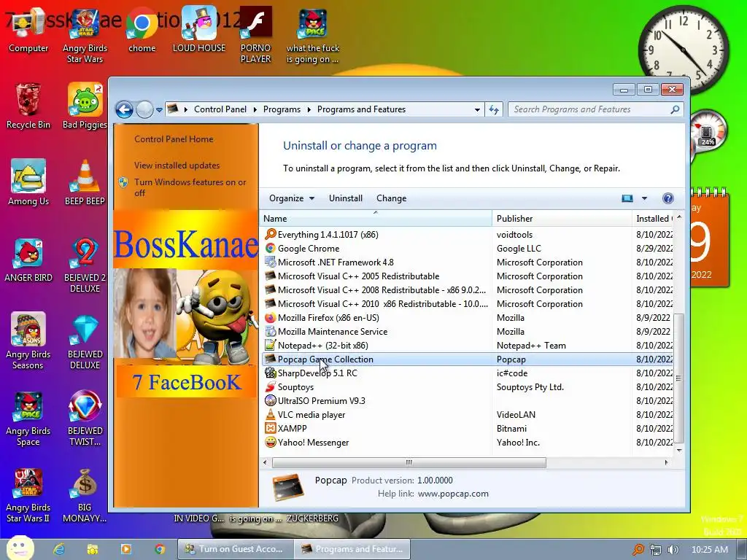Launch Chrome from the taskbar
This screenshot has height=560, width=747.
(160, 549)
